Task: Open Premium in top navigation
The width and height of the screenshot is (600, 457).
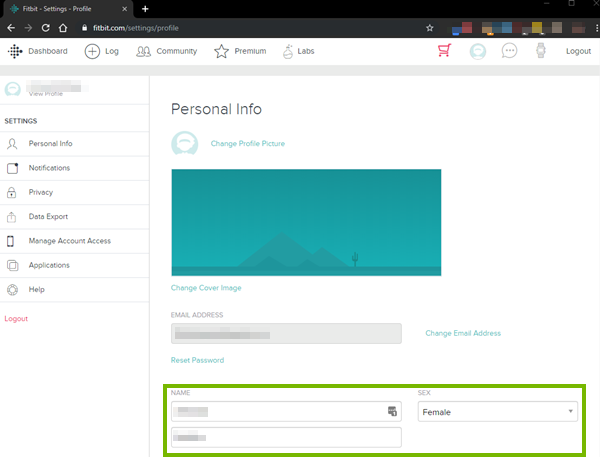Action: click(x=250, y=51)
